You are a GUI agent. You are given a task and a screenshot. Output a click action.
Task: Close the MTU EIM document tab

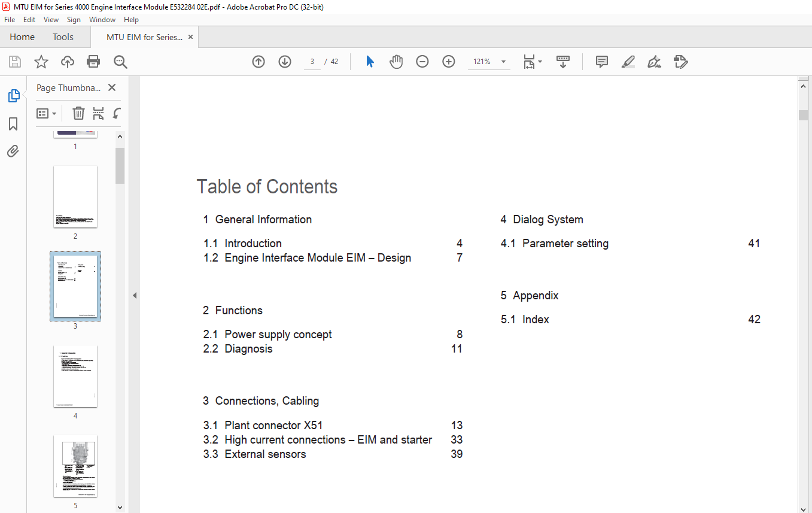190,37
